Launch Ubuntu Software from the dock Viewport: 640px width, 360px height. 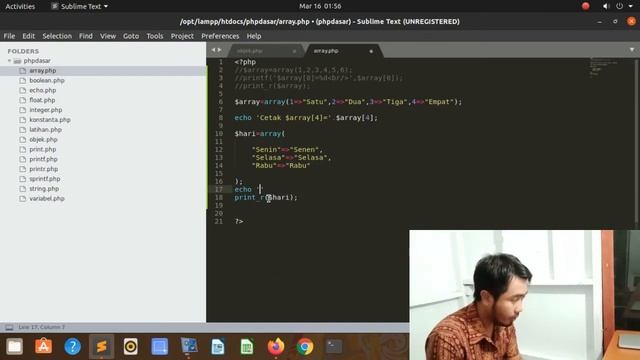[x=44, y=347]
